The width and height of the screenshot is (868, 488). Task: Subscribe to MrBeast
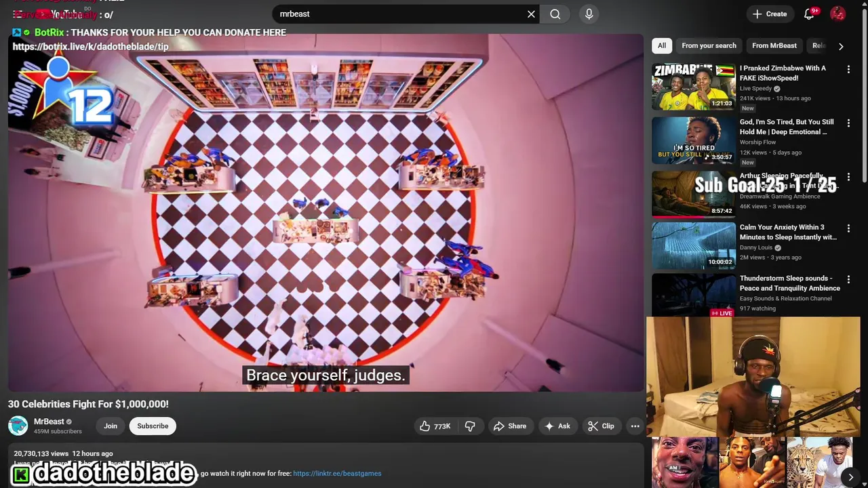point(153,426)
